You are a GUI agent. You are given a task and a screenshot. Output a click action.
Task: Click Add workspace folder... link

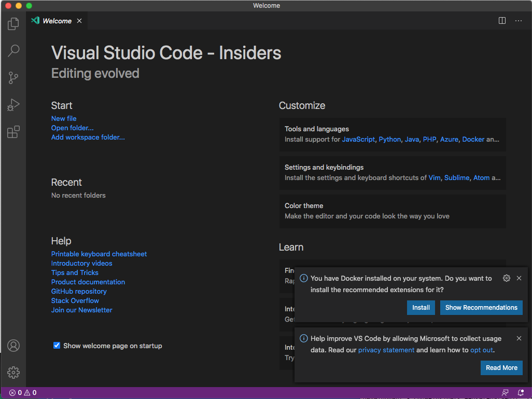[88, 137]
